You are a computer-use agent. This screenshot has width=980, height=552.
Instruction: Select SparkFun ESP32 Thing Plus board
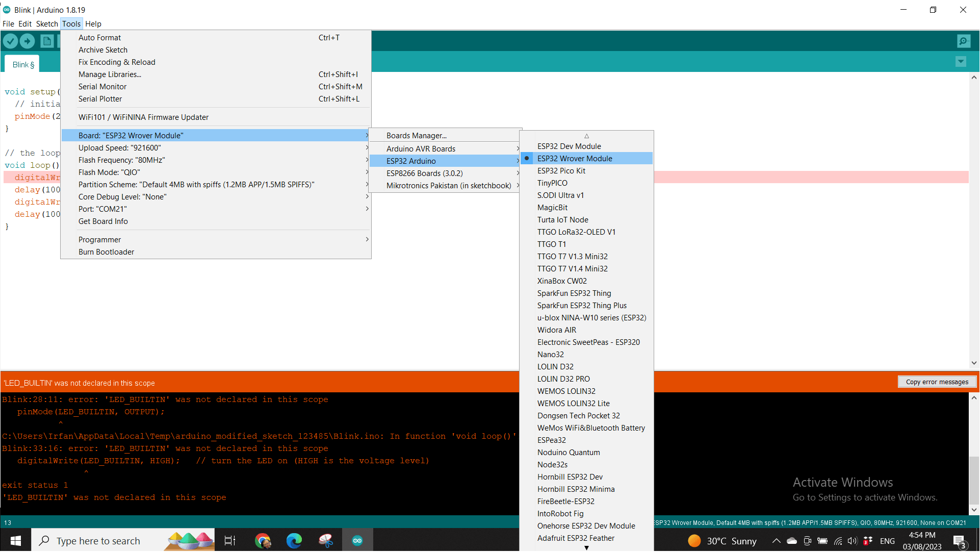(586, 306)
